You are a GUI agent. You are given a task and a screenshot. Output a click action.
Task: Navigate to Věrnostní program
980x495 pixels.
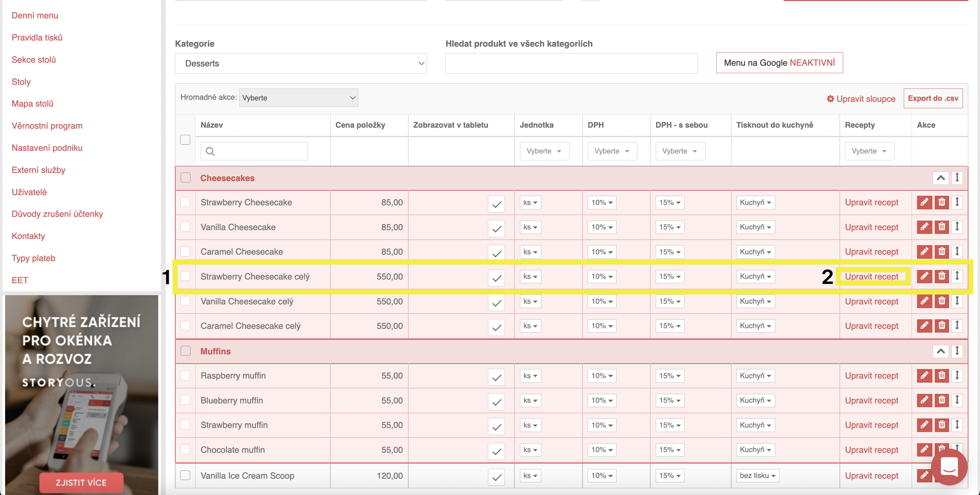pyautogui.click(x=47, y=126)
